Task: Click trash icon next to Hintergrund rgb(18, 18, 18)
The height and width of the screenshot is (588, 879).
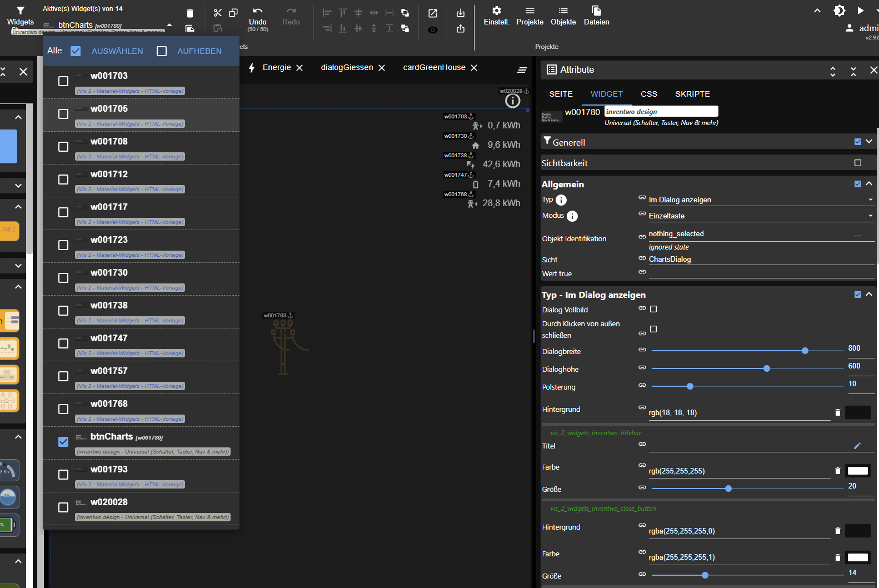Action: point(838,412)
